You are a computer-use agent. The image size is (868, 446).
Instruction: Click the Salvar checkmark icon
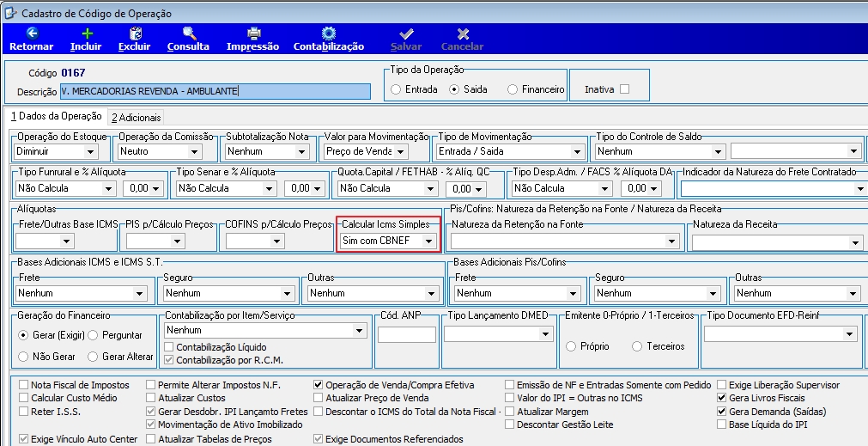click(406, 34)
